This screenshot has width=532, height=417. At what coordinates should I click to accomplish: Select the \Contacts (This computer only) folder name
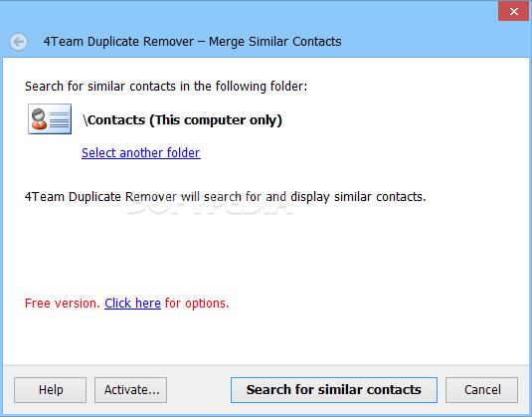pos(183,120)
